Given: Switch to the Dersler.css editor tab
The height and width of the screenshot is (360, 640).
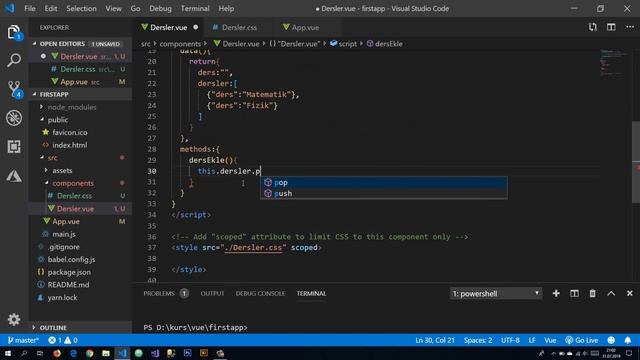Looking at the screenshot, I should (x=239, y=27).
